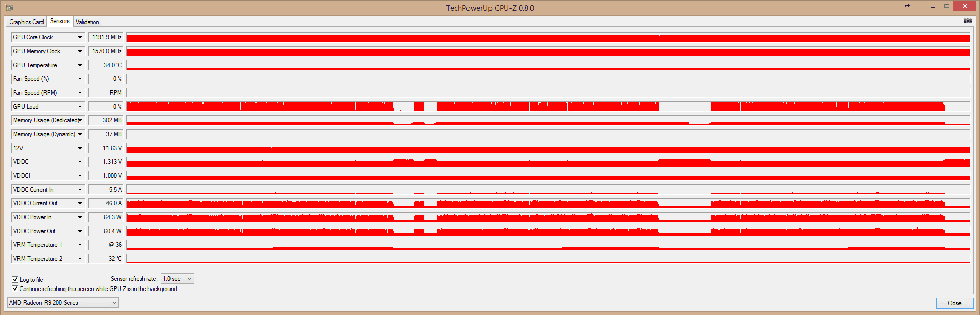Click the 302 MB memory usage value
The image size is (980, 332).
(x=105, y=120)
